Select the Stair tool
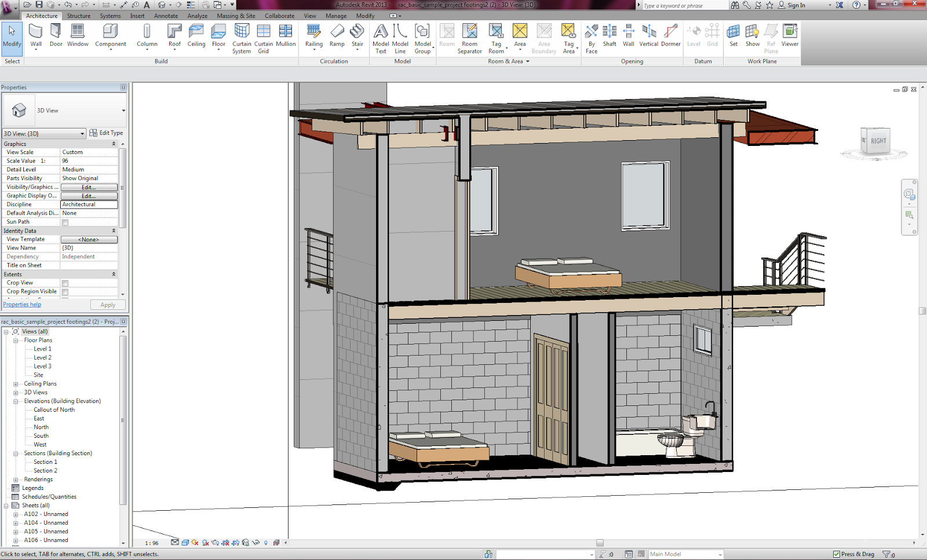 coord(357,35)
